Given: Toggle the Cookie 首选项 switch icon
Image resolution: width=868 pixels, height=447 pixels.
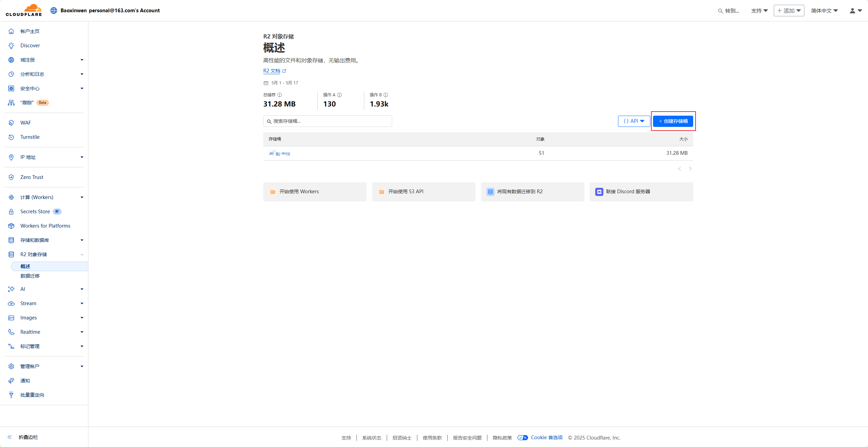Looking at the screenshot, I should pyautogui.click(x=522, y=438).
